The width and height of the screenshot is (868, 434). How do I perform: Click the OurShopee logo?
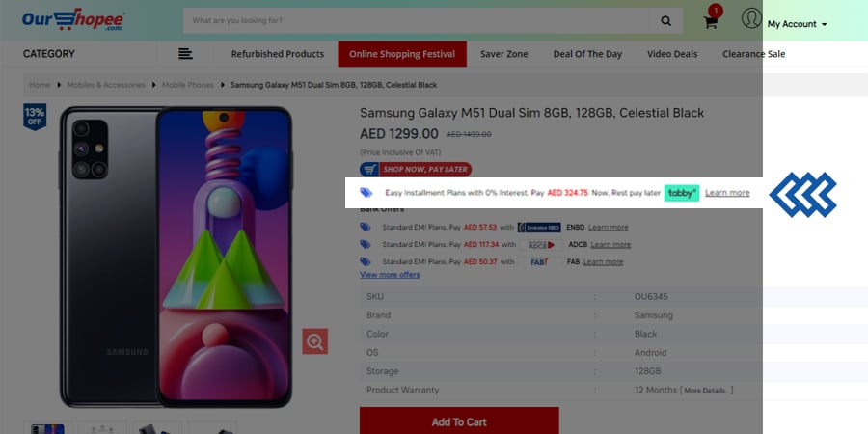[73, 20]
